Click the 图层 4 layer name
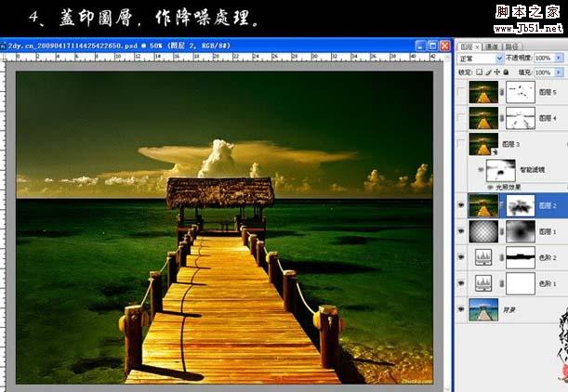This screenshot has width=568, height=392. 548,118
